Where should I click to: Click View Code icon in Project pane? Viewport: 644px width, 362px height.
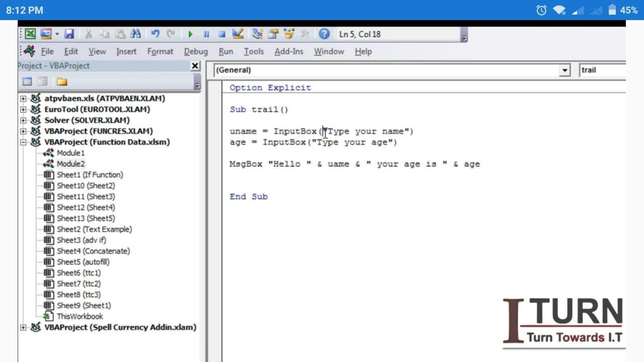pos(27,82)
